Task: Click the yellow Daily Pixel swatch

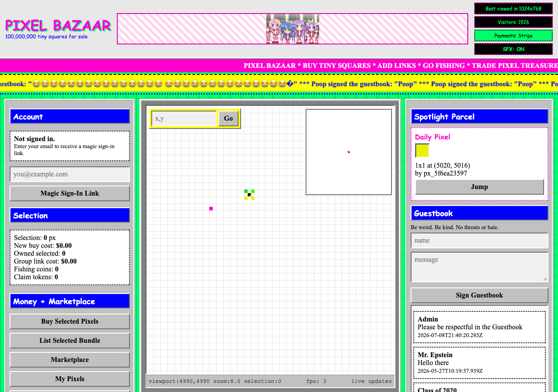Action: [x=422, y=150]
